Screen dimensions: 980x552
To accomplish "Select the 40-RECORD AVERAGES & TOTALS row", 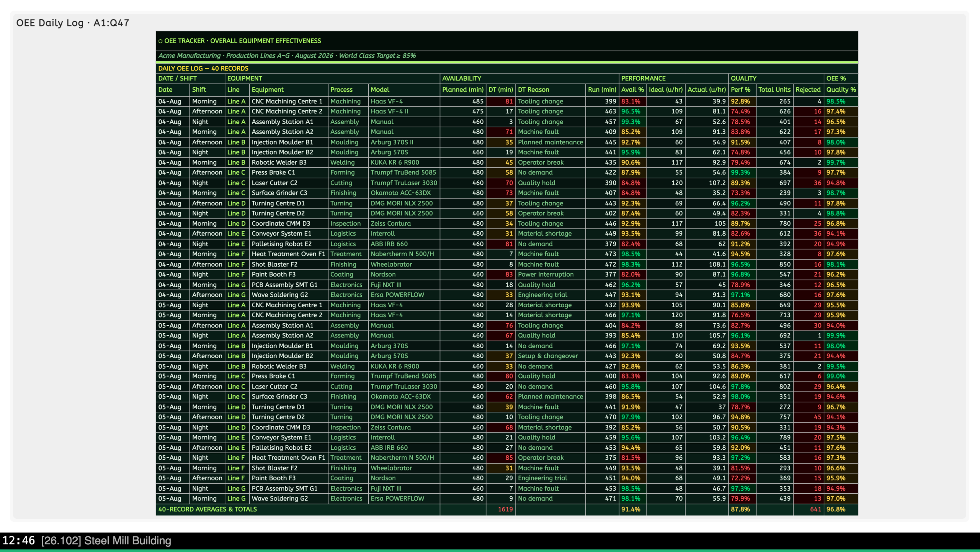I will [x=507, y=509].
